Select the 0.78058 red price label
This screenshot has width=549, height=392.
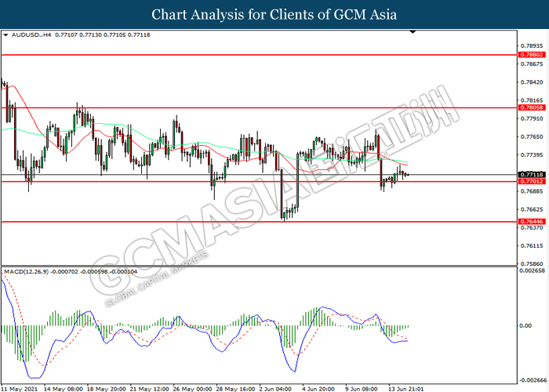click(x=531, y=108)
